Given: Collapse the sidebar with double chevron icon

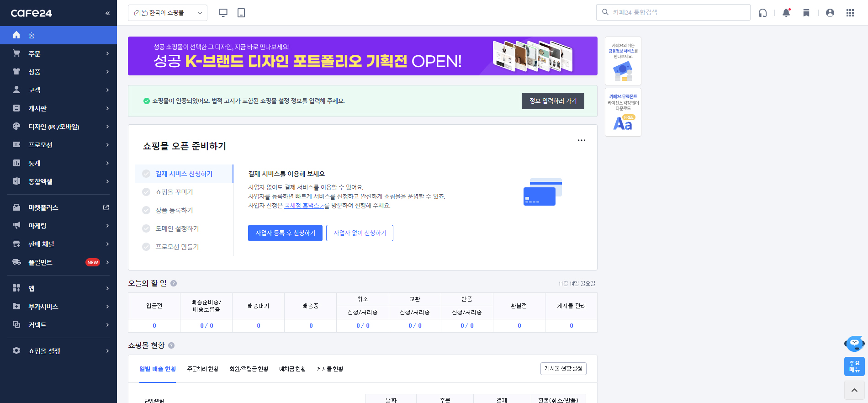Looking at the screenshot, I should pos(107,13).
